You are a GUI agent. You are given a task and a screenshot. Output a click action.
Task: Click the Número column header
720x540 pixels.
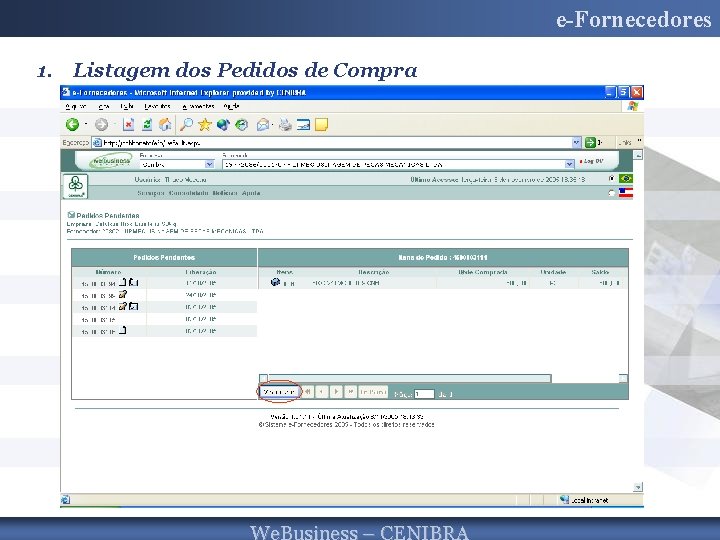(x=109, y=272)
